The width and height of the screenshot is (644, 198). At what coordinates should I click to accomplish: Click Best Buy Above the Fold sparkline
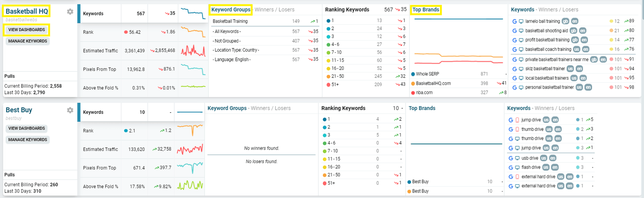point(190,186)
